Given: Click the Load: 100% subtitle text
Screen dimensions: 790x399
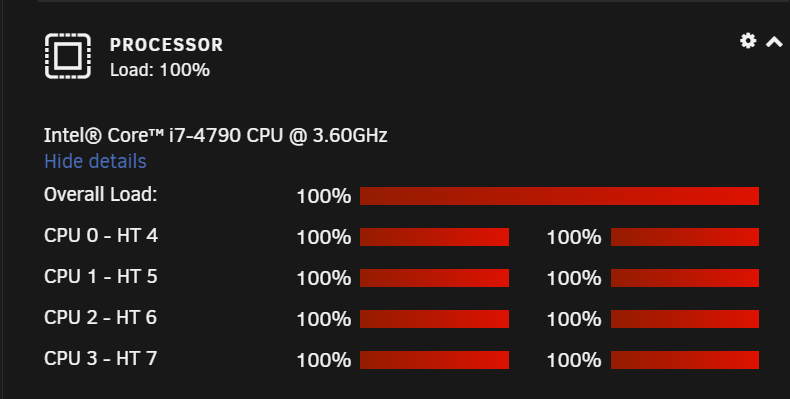Looking at the screenshot, I should coord(160,70).
